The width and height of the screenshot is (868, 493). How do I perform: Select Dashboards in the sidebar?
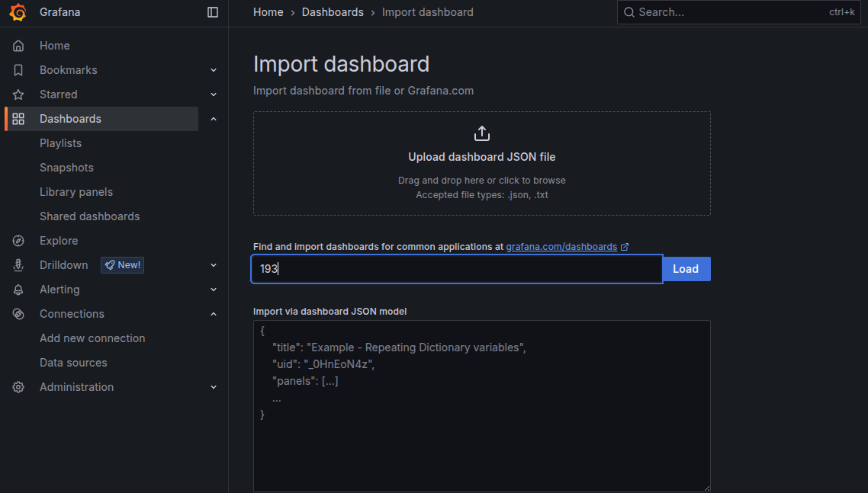[70, 119]
